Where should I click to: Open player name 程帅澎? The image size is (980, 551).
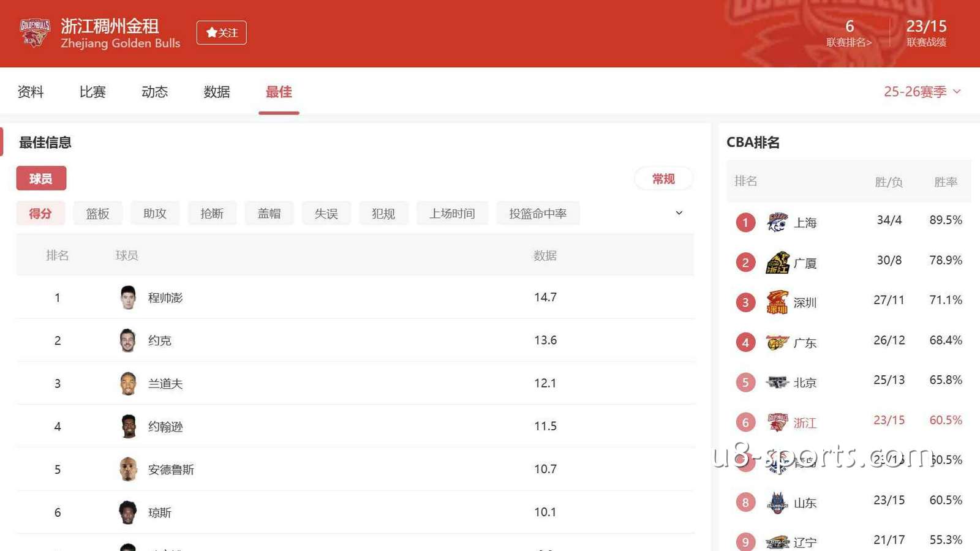(x=165, y=298)
